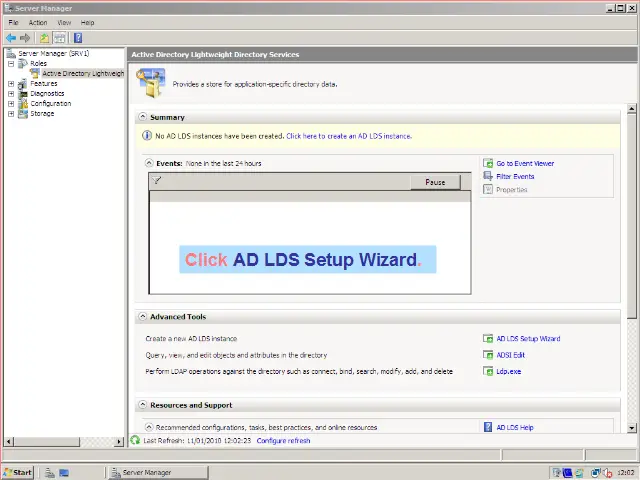Collapse the Resources and Support section
This screenshot has width=640, height=480.
[x=142, y=404]
